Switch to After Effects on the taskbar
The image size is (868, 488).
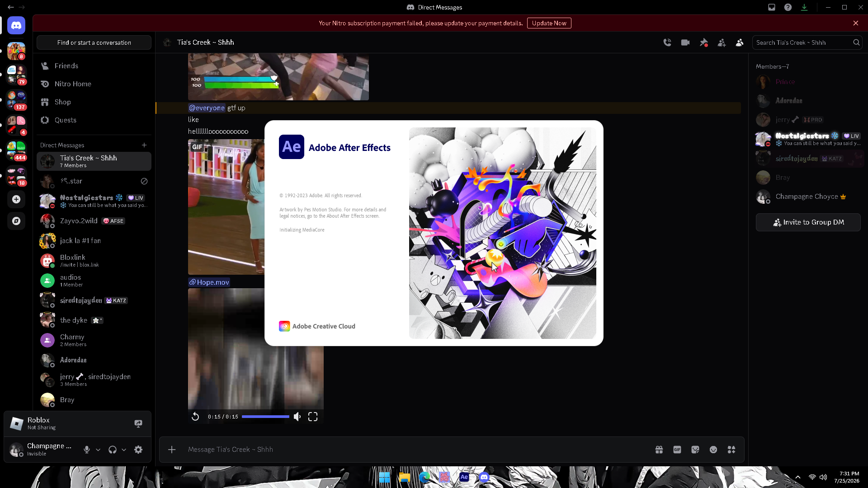coord(464,477)
